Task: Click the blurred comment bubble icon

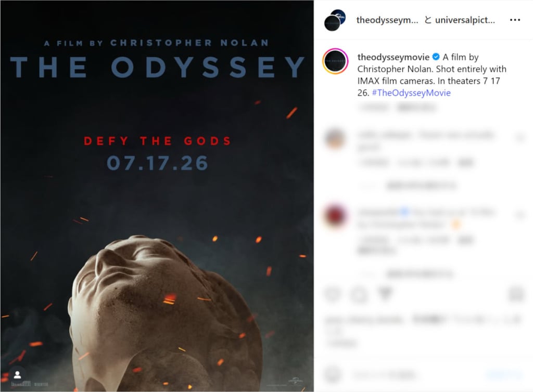Action: (x=359, y=294)
